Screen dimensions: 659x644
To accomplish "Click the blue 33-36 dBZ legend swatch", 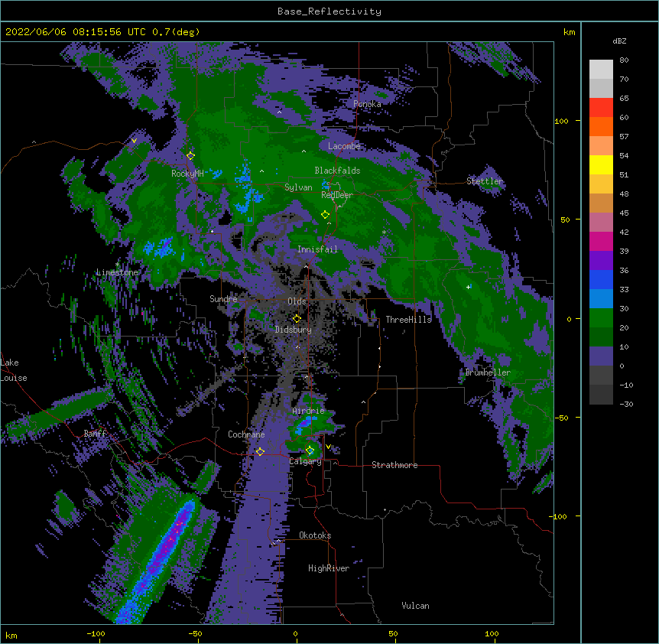I will [x=601, y=279].
